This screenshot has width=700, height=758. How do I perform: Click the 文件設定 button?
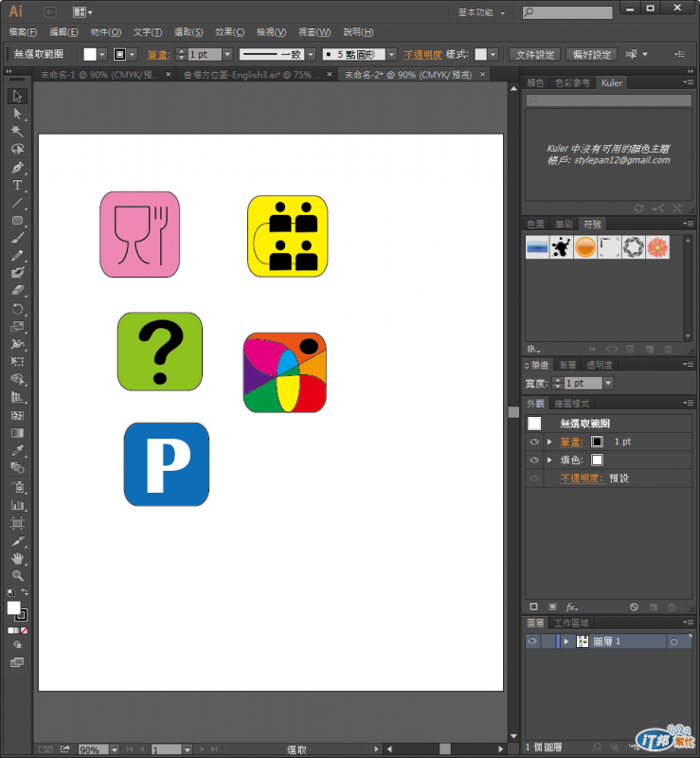pyautogui.click(x=534, y=55)
